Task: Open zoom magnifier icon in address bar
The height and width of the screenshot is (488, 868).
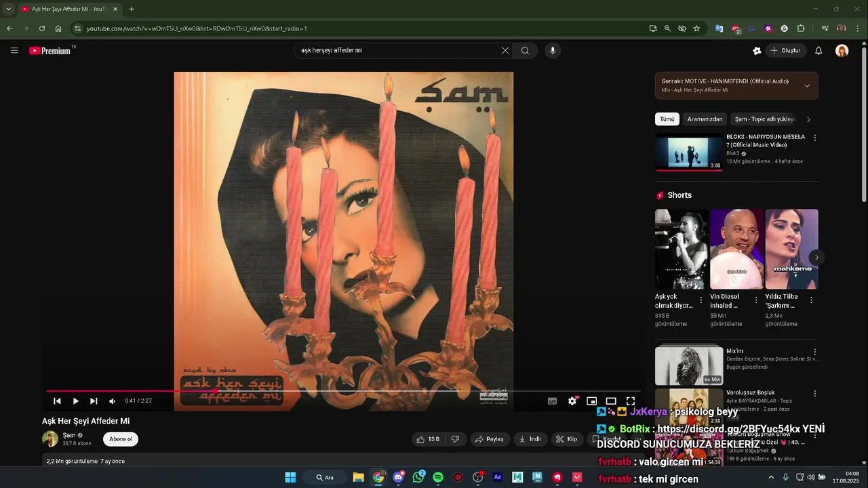Action: 667,28
